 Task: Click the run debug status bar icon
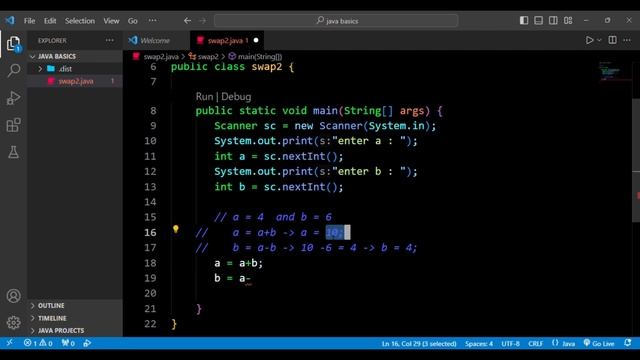coord(87,343)
